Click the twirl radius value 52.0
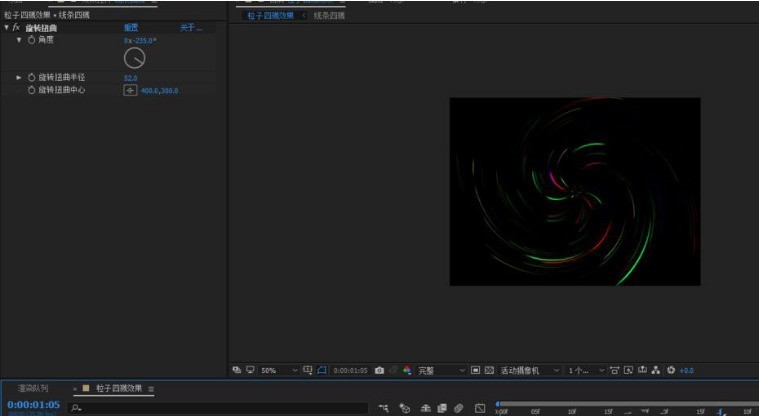This screenshot has width=759, height=416. (131, 78)
